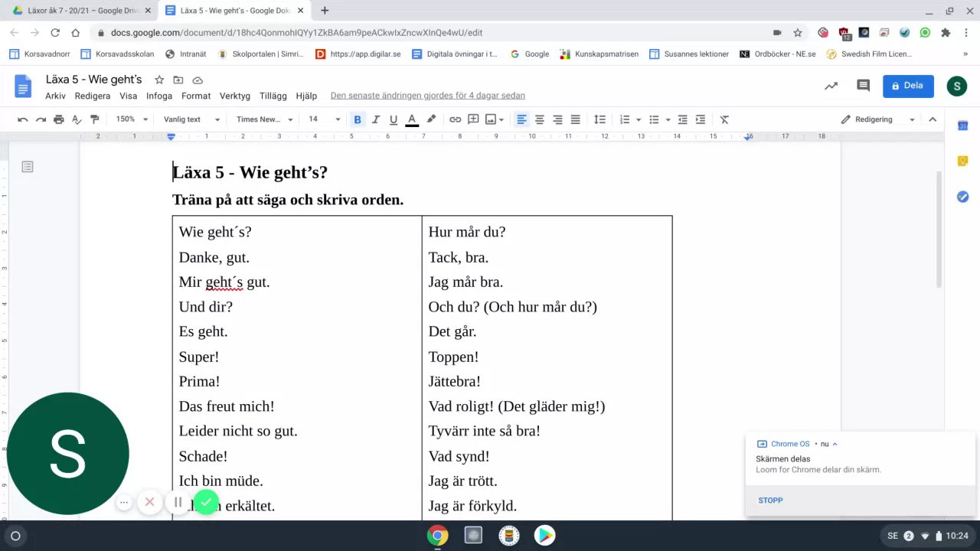980x551 pixels.
Task: Move document using folder icon
Action: pyautogui.click(x=178, y=80)
